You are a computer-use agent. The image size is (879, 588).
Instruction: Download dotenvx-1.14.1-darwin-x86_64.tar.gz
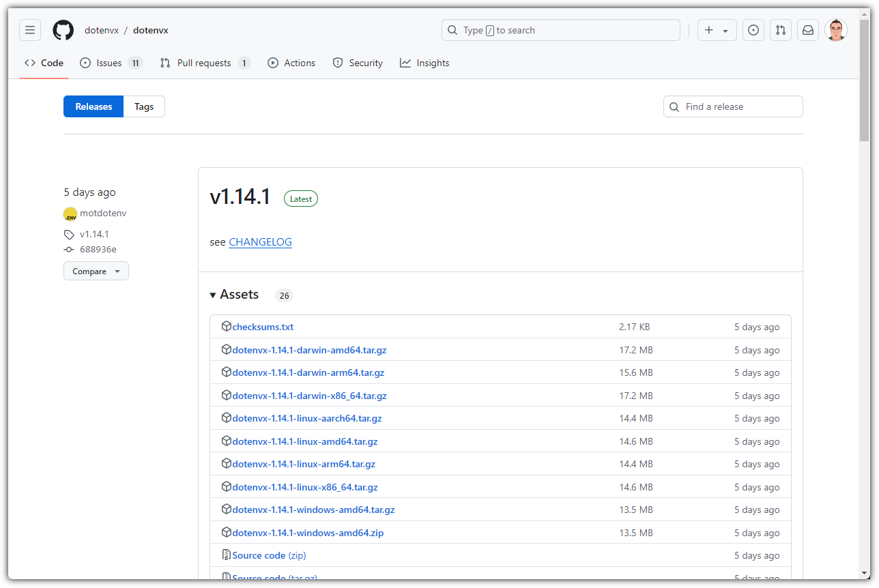(x=309, y=396)
